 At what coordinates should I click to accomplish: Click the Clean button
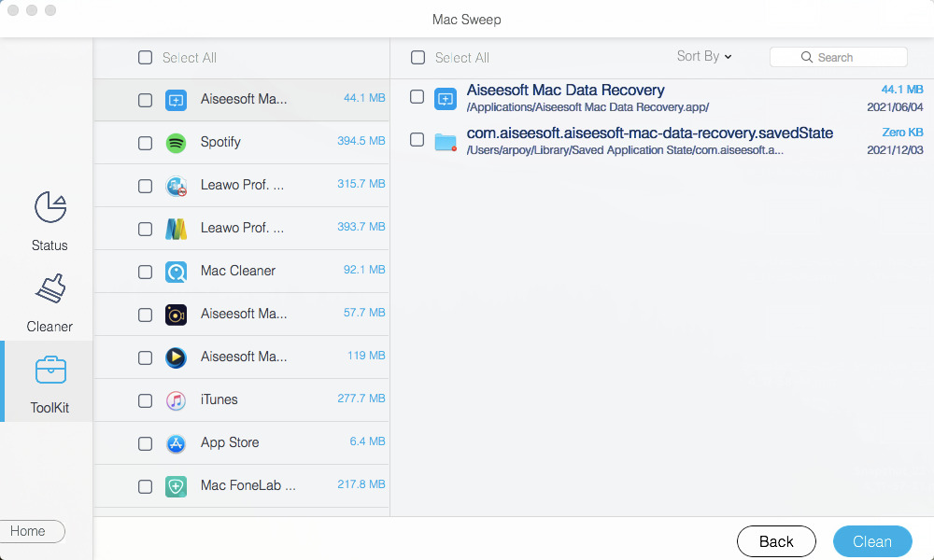coord(872,541)
